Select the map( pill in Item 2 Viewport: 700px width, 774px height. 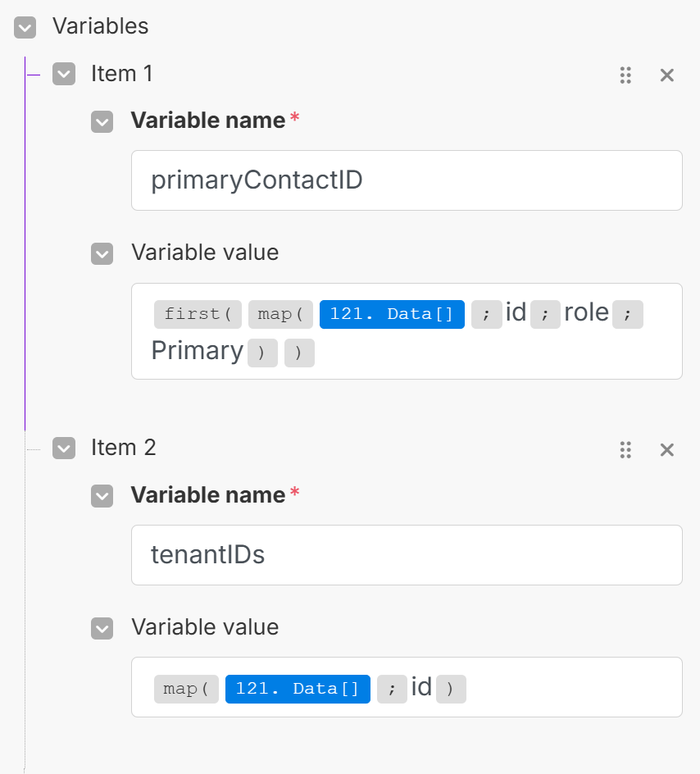tap(186, 689)
